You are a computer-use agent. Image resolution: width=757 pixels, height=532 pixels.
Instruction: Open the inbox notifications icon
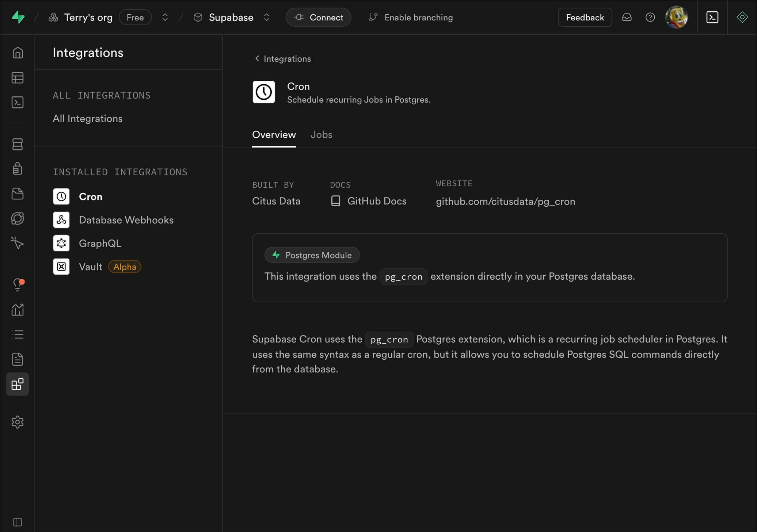627,17
